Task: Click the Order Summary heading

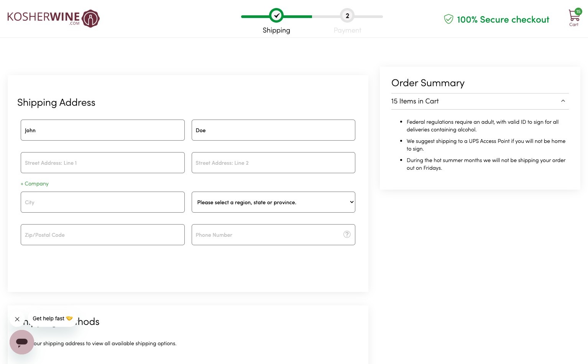Action: pyautogui.click(x=428, y=83)
